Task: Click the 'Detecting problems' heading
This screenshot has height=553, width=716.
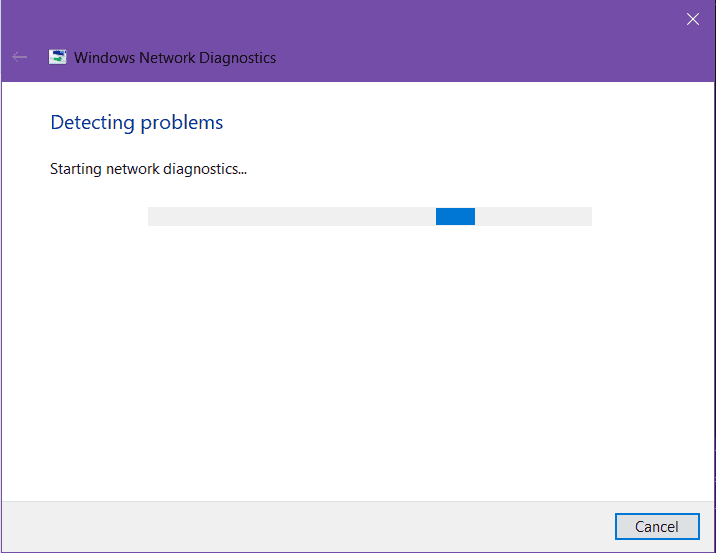Action: pyautogui.click(x=137, y=122)
